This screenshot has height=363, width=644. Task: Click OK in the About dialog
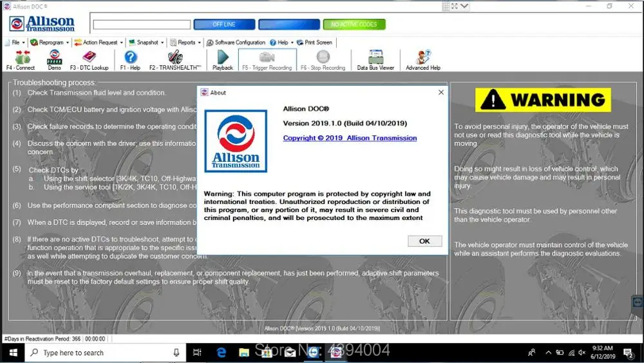click(x=424, y=241)
